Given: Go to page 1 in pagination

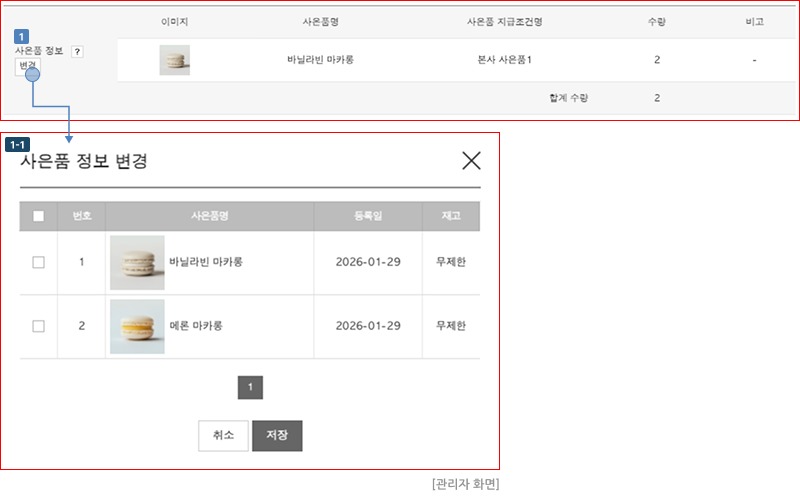Looking at the screenshot, I should click(x=250, y=387).
